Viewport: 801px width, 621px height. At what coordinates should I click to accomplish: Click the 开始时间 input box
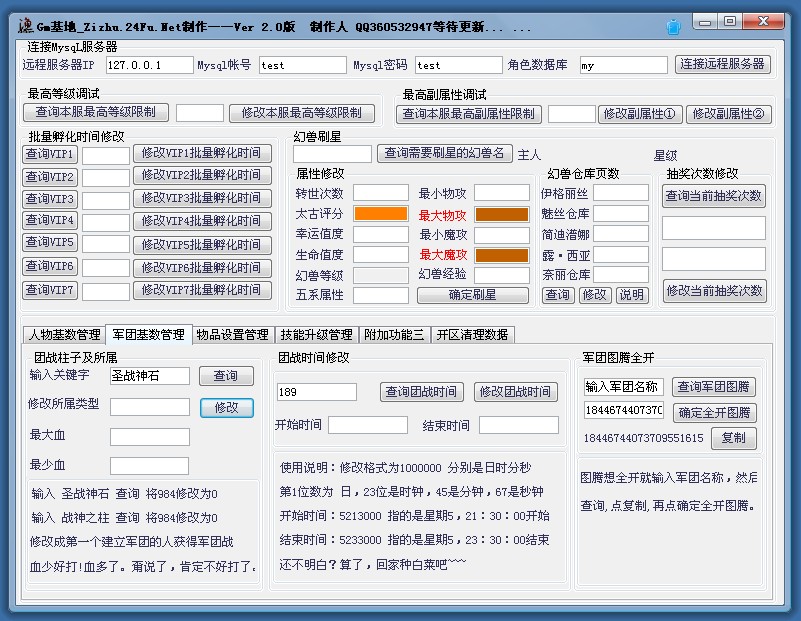[x=367, y=425]
